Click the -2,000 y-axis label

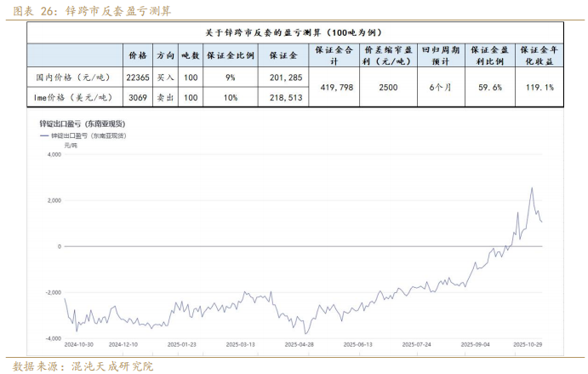[50, 291]
